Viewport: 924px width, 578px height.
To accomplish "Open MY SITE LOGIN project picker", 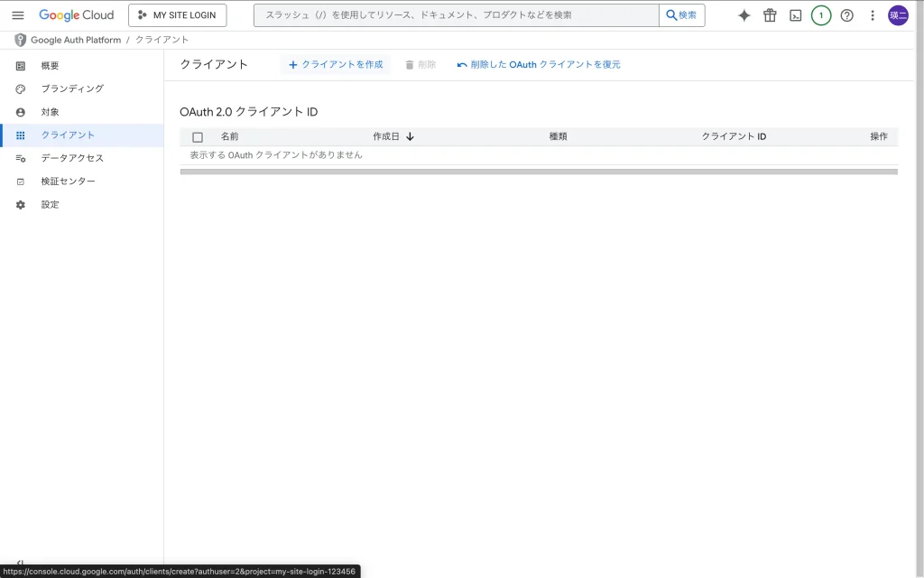I will click(x=178, y=15).
